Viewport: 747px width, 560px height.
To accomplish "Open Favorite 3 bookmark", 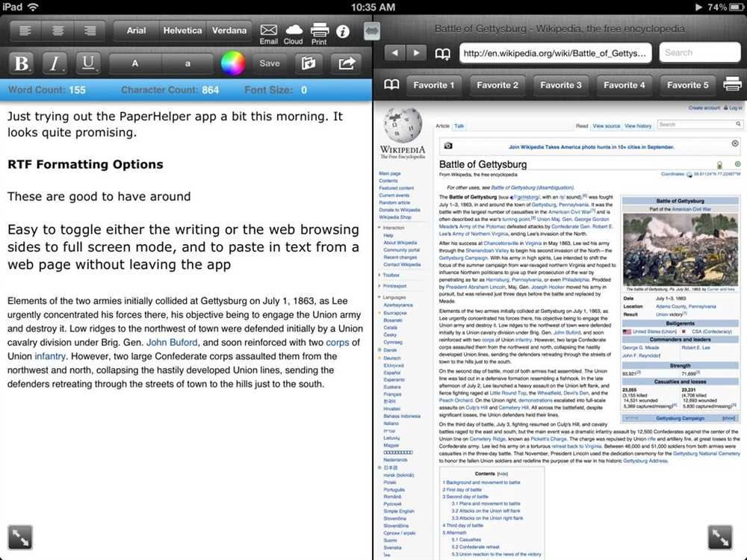I will tap(561, 85).
